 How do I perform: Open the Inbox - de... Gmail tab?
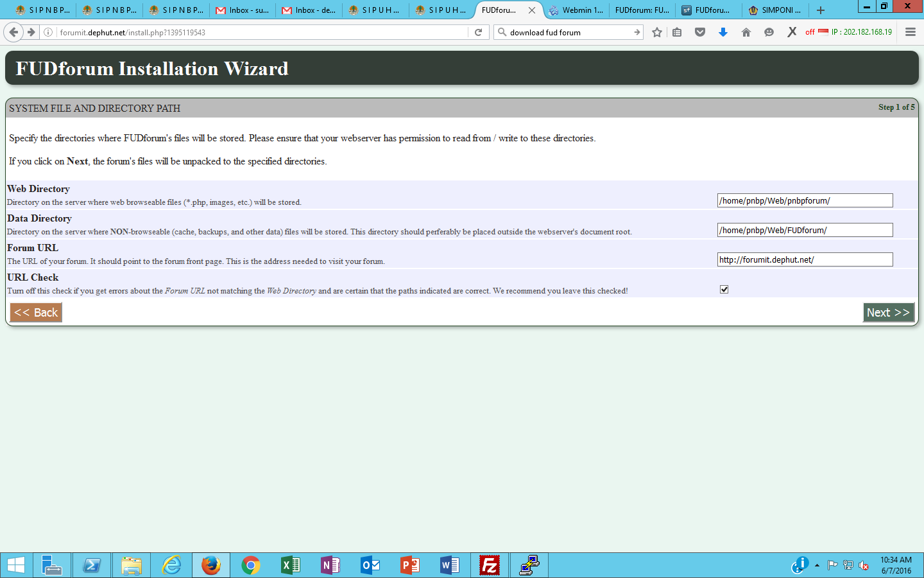pos(309,10)
